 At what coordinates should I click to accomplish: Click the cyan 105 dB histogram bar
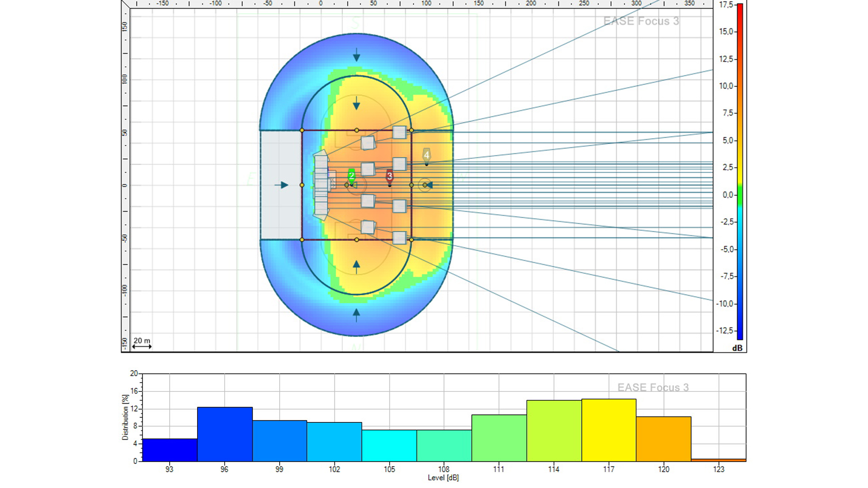[389, 446]
